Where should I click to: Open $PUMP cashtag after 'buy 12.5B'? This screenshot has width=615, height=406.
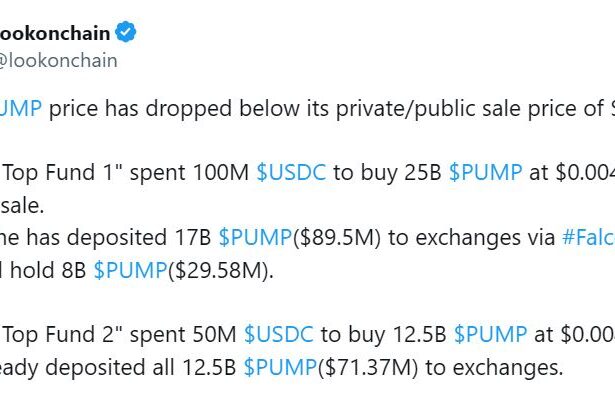(490, 334)
